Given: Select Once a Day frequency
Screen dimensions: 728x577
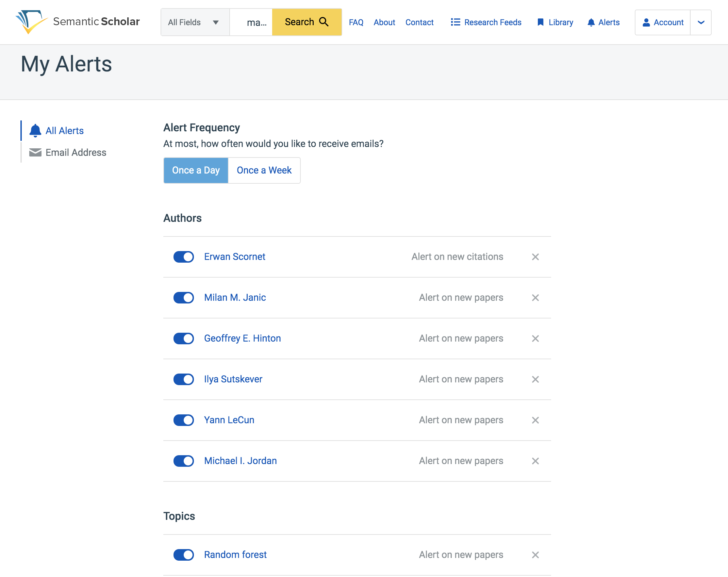Looking at the screenshot, I should (x=196, y=170).
